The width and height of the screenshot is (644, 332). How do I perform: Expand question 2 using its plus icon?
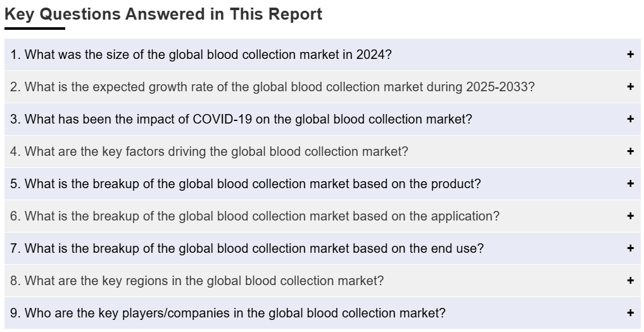(x=631, y=87)
